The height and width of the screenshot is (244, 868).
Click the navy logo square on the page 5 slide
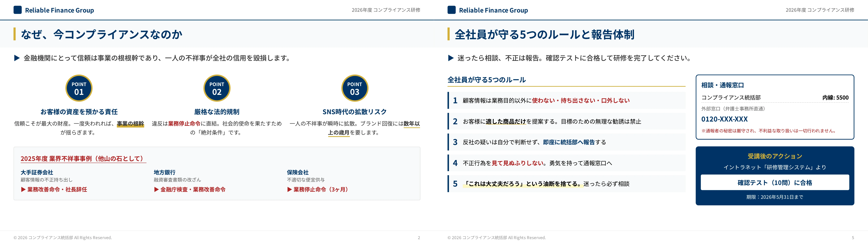tap(452, 10)
